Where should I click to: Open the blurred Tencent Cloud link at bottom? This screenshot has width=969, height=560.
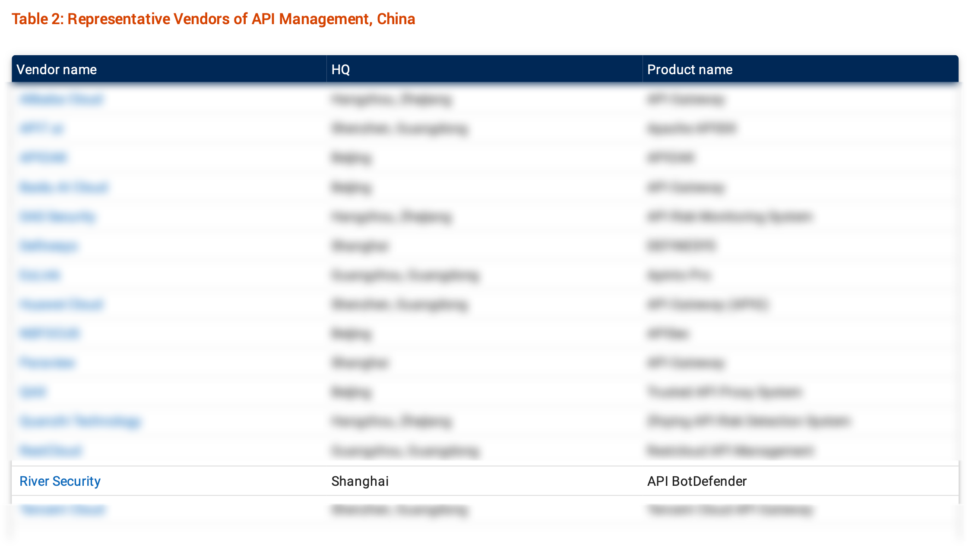point(63,510)
